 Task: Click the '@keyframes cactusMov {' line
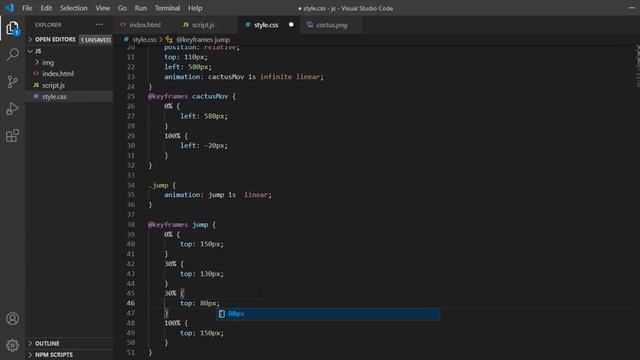(192, 96)
